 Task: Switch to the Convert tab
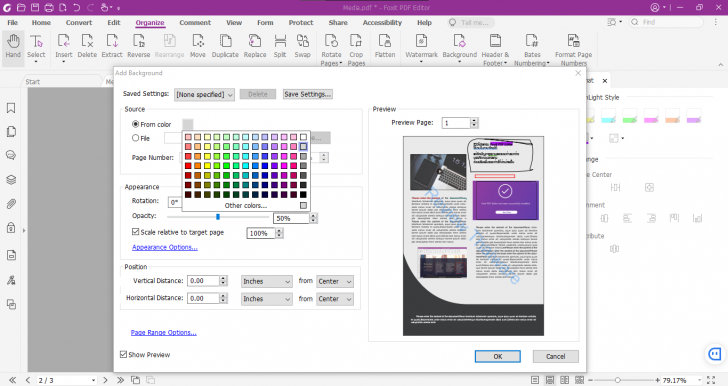(x=79, y=22)
